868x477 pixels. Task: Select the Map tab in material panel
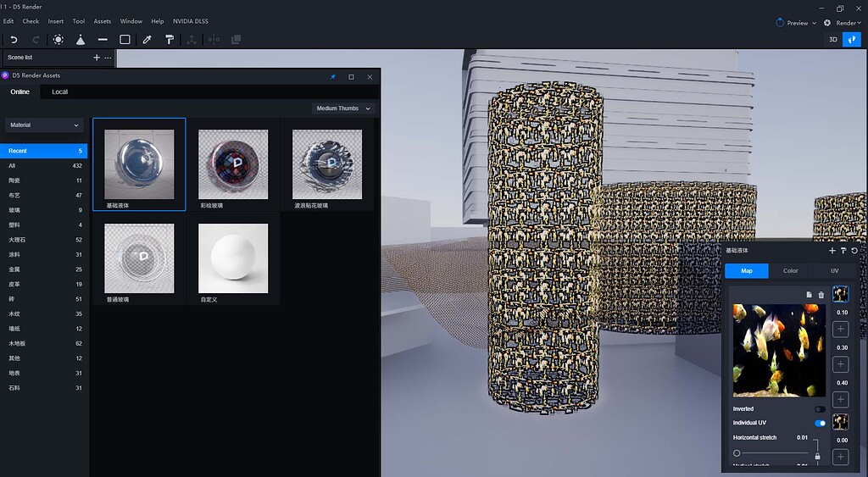[x=747, y=270]
